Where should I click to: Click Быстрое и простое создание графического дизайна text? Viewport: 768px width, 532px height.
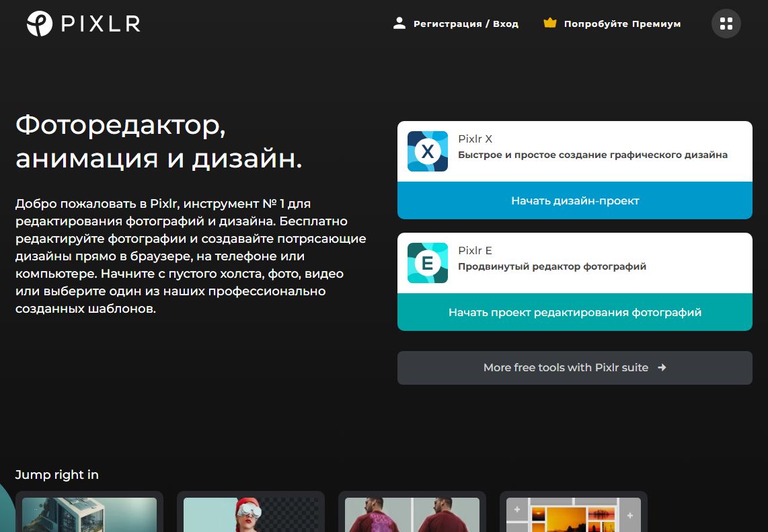[592, 155]
